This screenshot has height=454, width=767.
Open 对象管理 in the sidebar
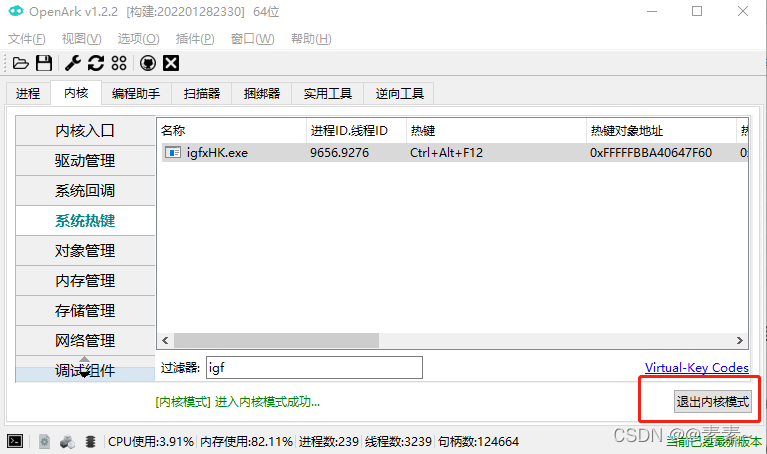[x=85, y=251]
